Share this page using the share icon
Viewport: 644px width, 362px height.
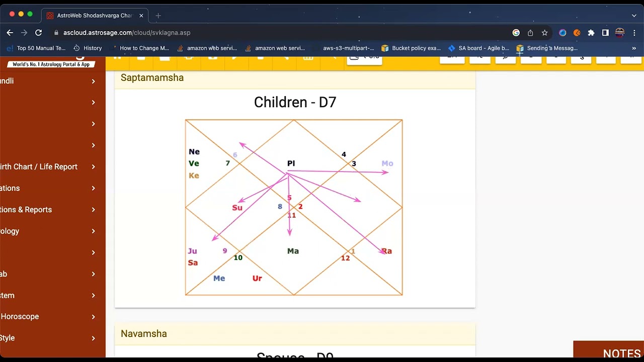(530, 33)
